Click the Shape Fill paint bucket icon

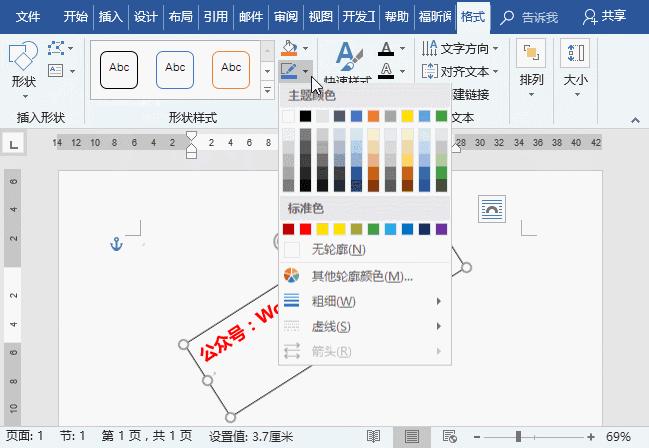289,48
